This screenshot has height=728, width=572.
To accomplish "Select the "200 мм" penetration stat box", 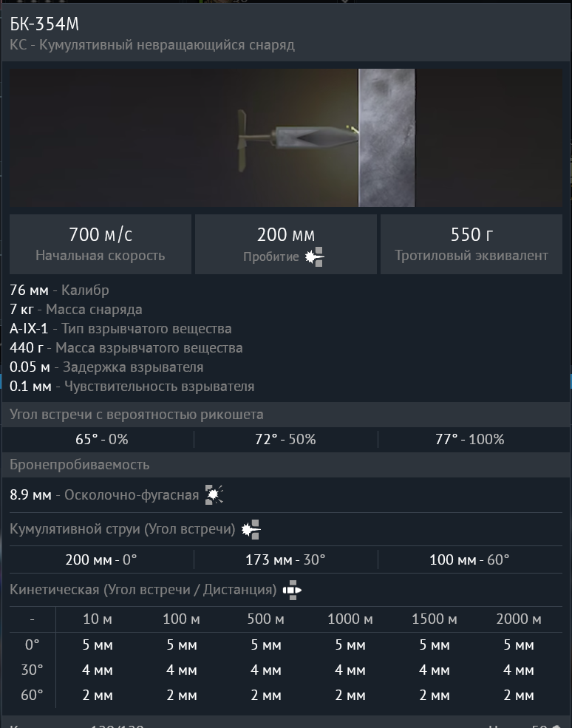I will point(285,245).
